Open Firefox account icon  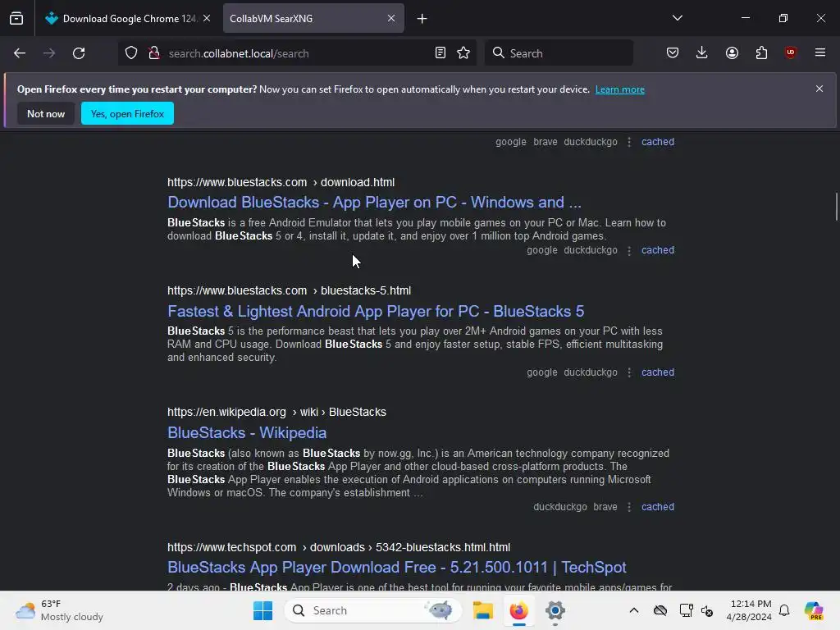[732, 53]
